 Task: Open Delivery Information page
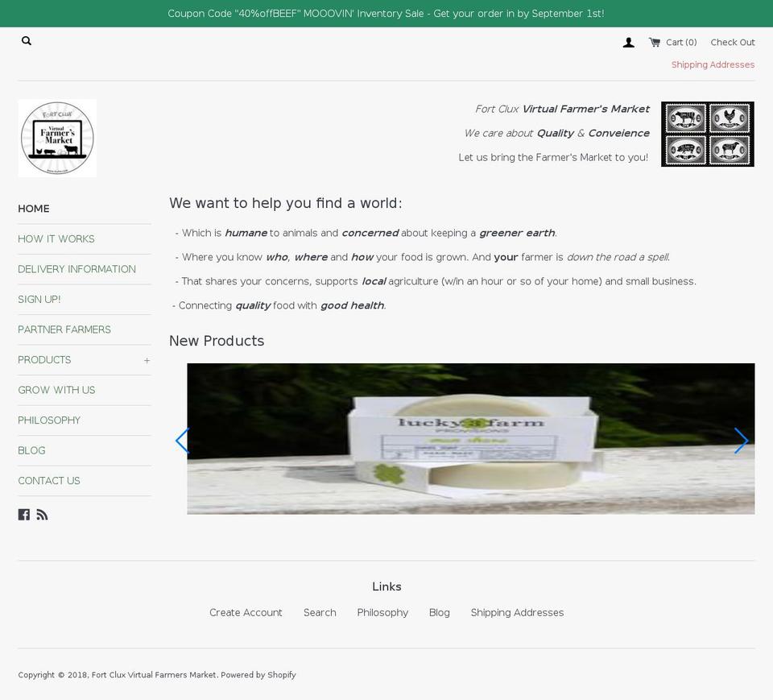point(77,269)
